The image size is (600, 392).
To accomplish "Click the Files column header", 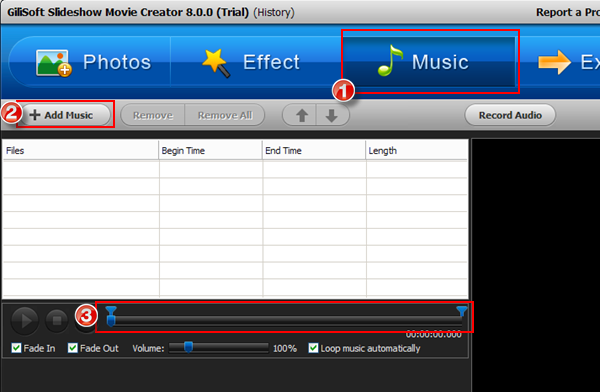I will coord(80,150).
